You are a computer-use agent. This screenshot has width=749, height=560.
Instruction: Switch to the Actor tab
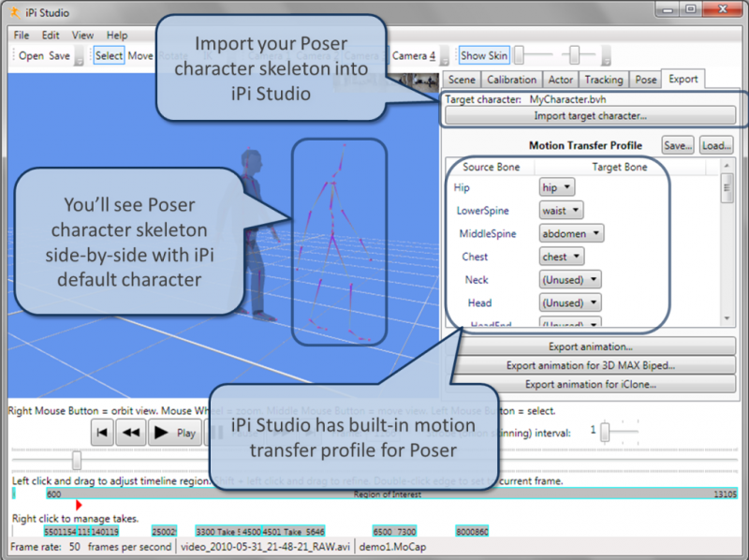(x=560, y=80)
